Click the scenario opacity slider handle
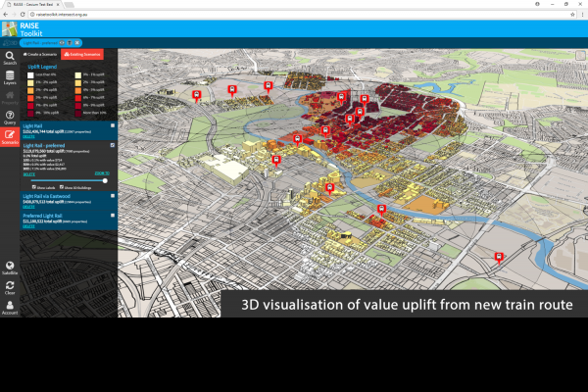 click(x=106, y=179)
